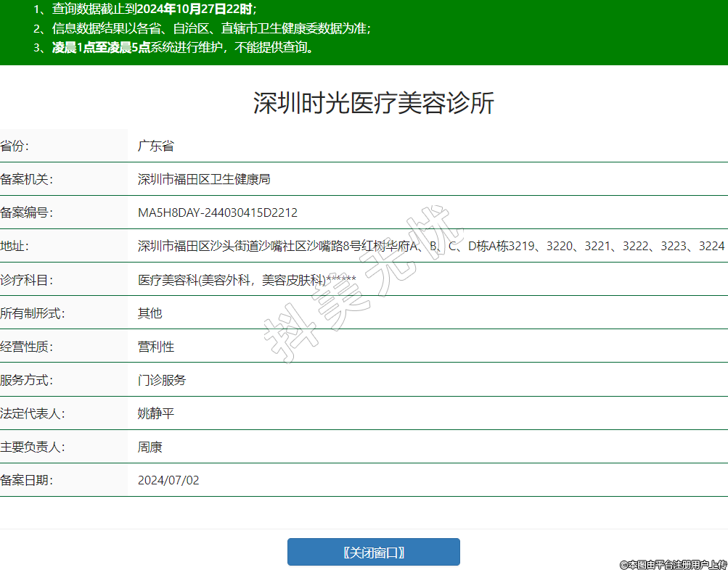728x570 pixels.
Task: Click the 深圳市福田区卫生健康局 authority value
Action: click(204, 179)
